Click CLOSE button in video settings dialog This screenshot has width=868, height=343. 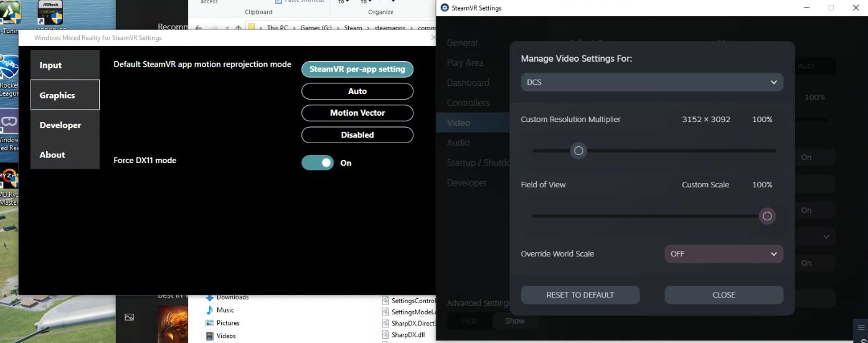[724, 295]
